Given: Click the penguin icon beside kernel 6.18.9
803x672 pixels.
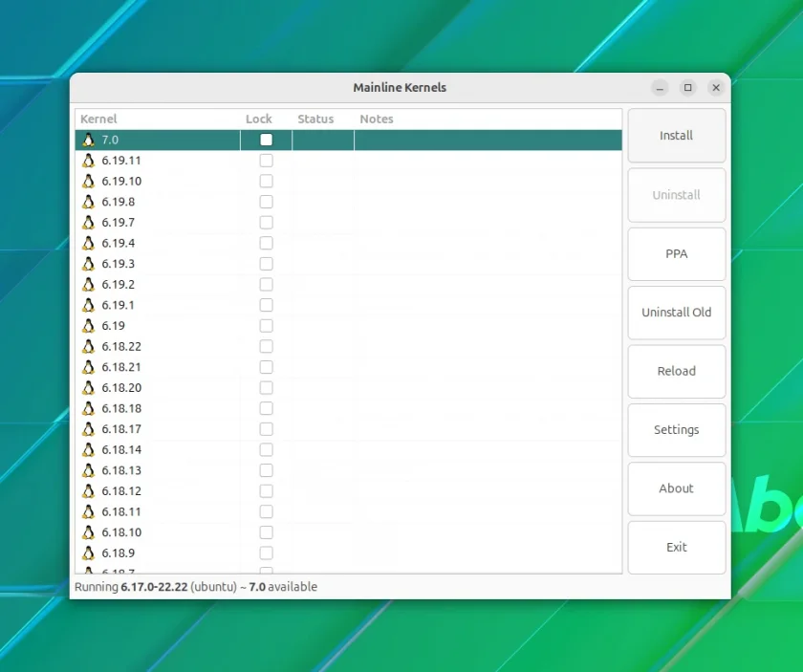Looking at the screenshot, I should click(89, 553).
